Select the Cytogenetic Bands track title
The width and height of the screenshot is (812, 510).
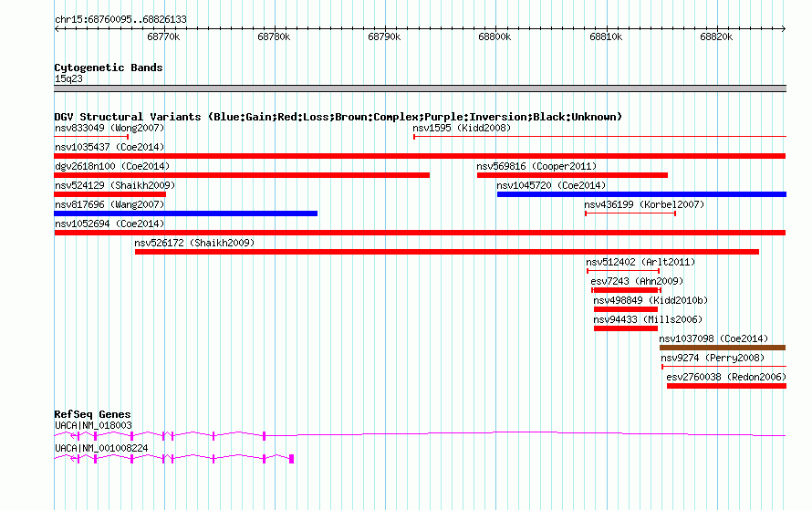pyautogui.click(x=109, y=68)
